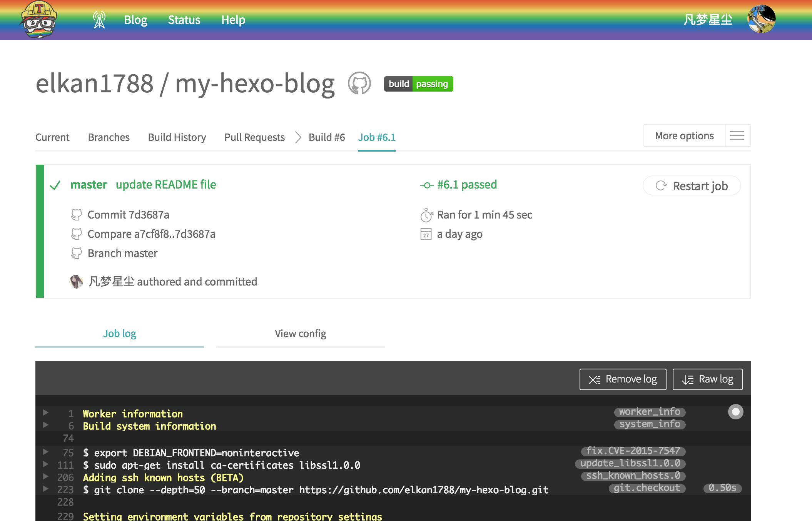Open the user avatar in the header
Screen dimensions: 812x521
pos(761,19)
